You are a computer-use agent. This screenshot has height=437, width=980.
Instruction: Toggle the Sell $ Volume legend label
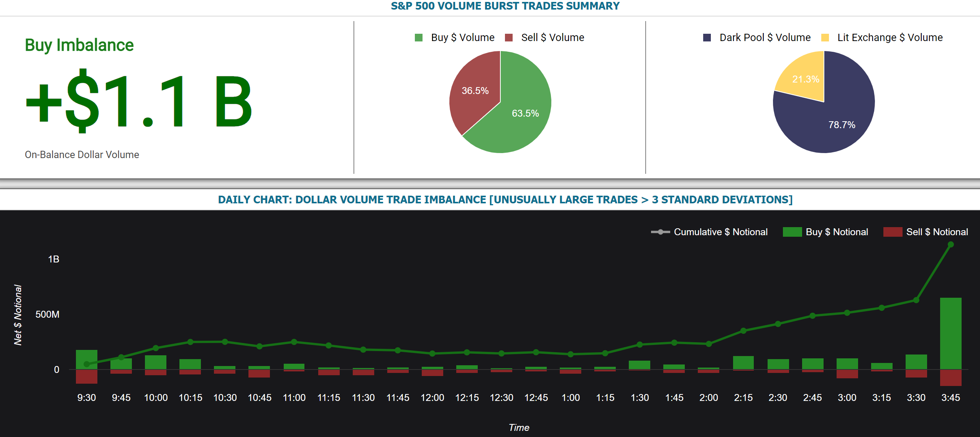[552, 38]
